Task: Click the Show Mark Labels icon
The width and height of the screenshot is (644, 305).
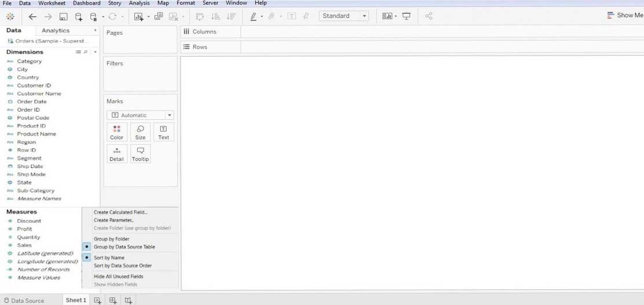Action: (291, 16)
